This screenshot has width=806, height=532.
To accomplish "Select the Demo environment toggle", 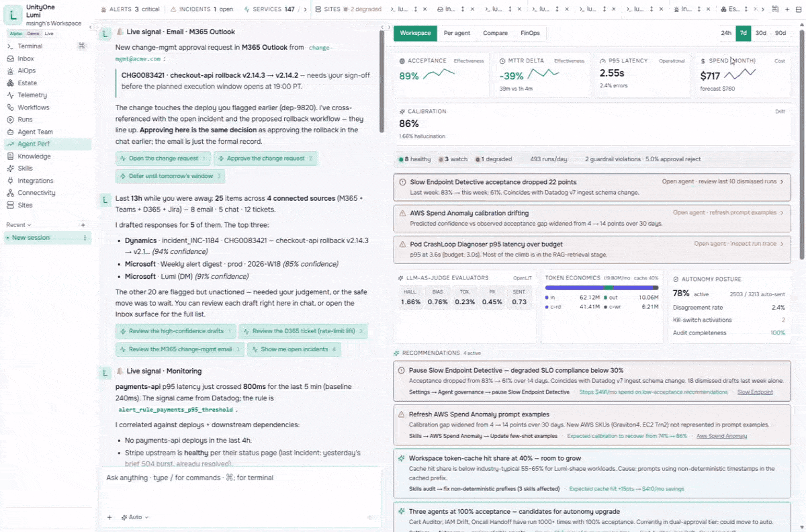I will click(32, 34).
